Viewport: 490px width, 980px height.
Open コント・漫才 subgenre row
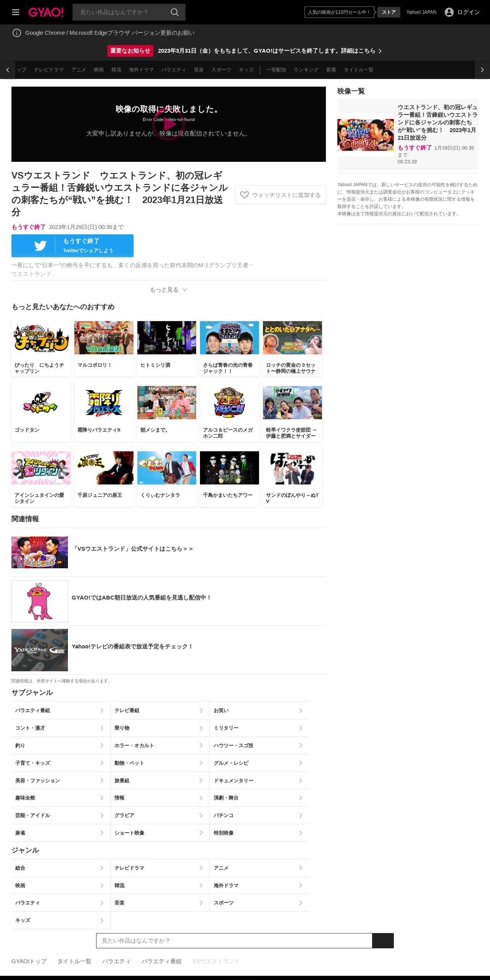pyautogui.click(x=61, y=728)
